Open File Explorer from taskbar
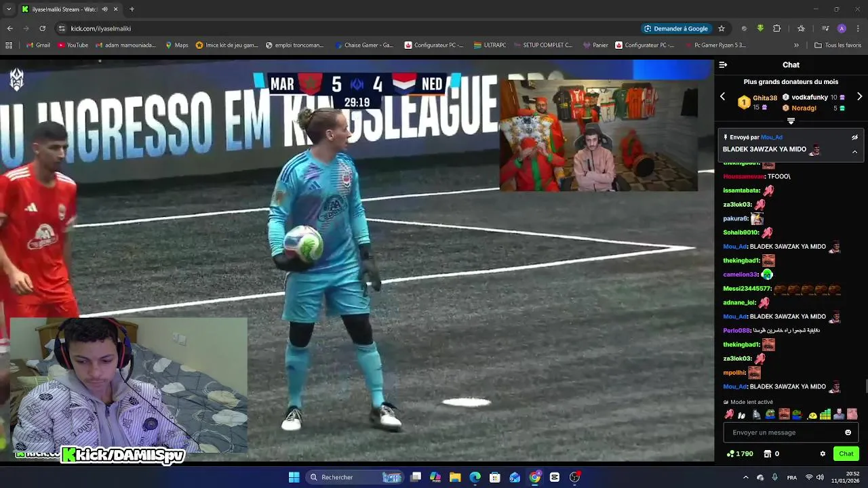 pos(455,477)
